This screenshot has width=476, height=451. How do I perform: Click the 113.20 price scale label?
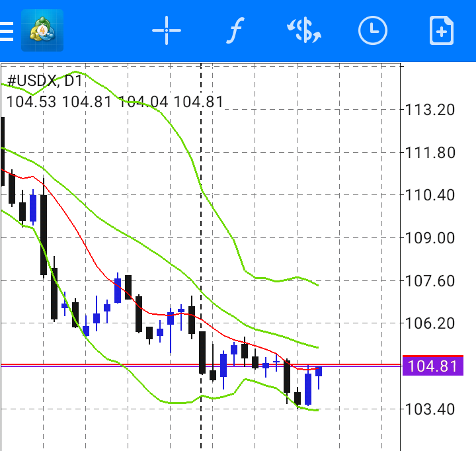(x=430, y=110)
